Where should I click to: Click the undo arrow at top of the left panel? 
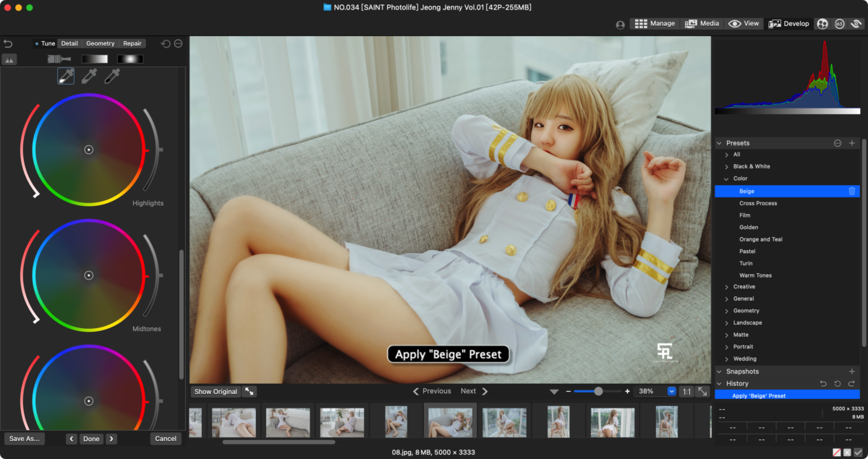point(8,43)
